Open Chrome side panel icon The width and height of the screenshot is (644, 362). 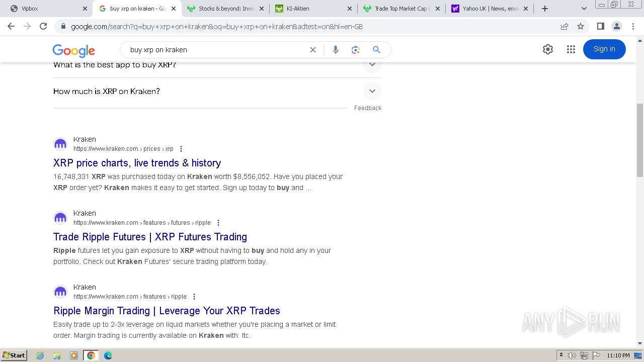click(x=600, y=26)
